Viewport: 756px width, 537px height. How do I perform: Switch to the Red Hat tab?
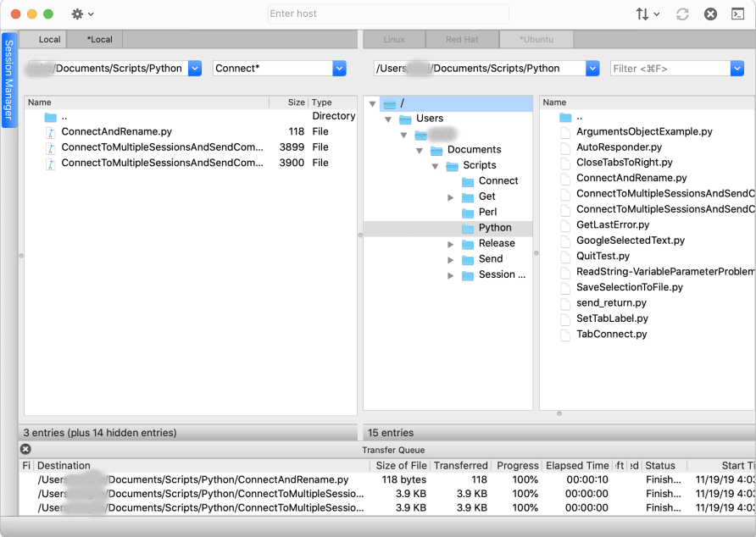coord(464,40)
